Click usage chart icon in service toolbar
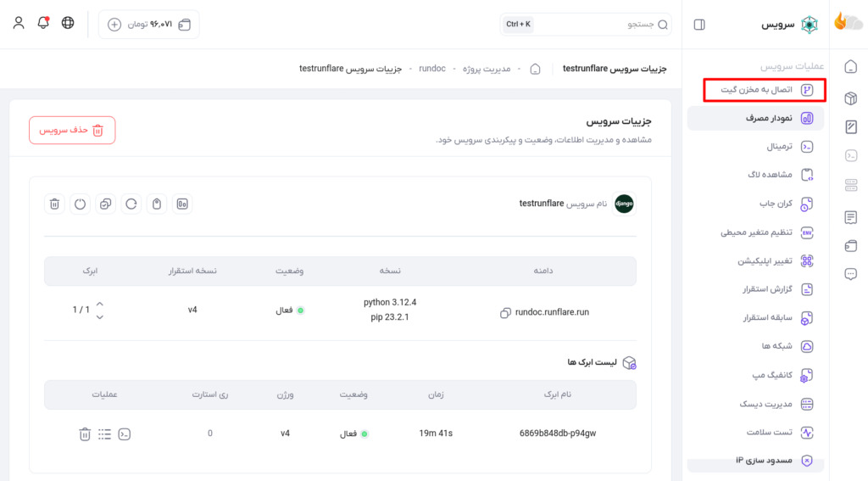Viewport: 868px width, 481px height. pyautogui.click(x=182, y=204)
